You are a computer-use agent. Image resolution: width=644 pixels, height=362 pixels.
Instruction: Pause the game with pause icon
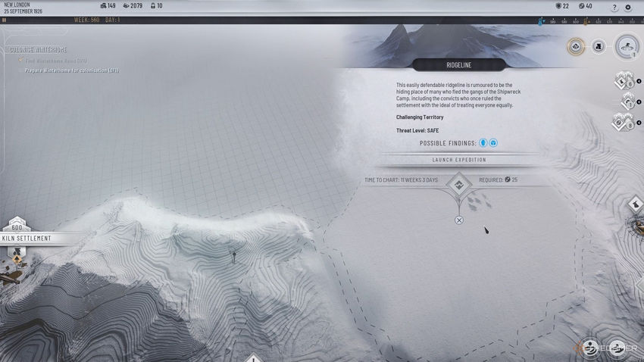4,20
